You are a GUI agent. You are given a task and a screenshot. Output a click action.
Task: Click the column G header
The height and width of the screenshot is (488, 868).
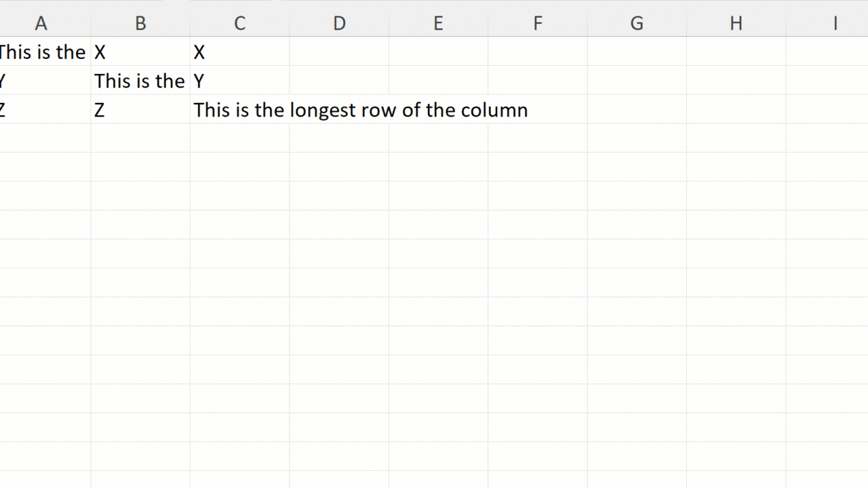(637, 23)
